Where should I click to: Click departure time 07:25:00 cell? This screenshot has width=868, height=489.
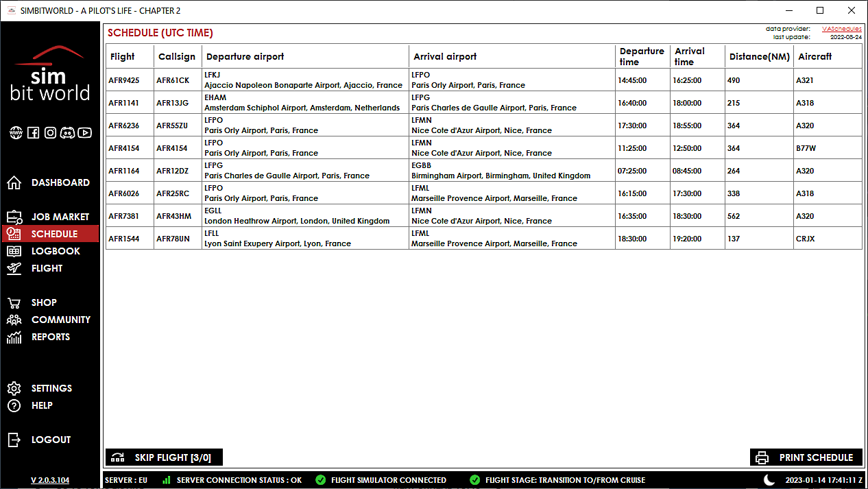click(x=642, y=171)
